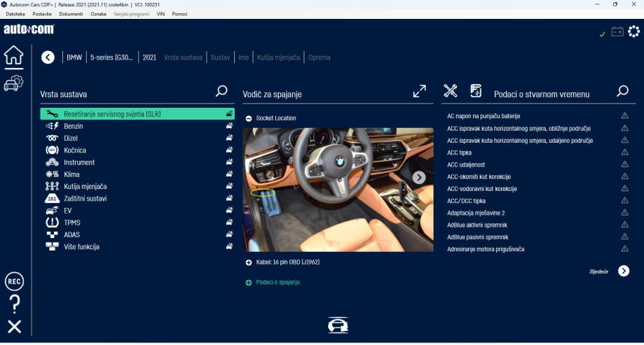Click the green checkmark status icon
Viewport: 644px width, 345px height.
(x=602, y=34)
